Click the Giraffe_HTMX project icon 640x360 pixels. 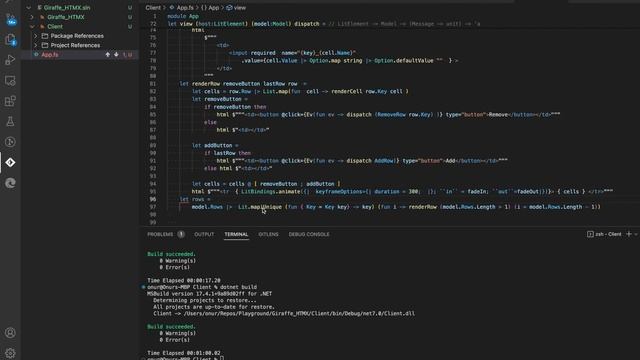pos(42,17)
